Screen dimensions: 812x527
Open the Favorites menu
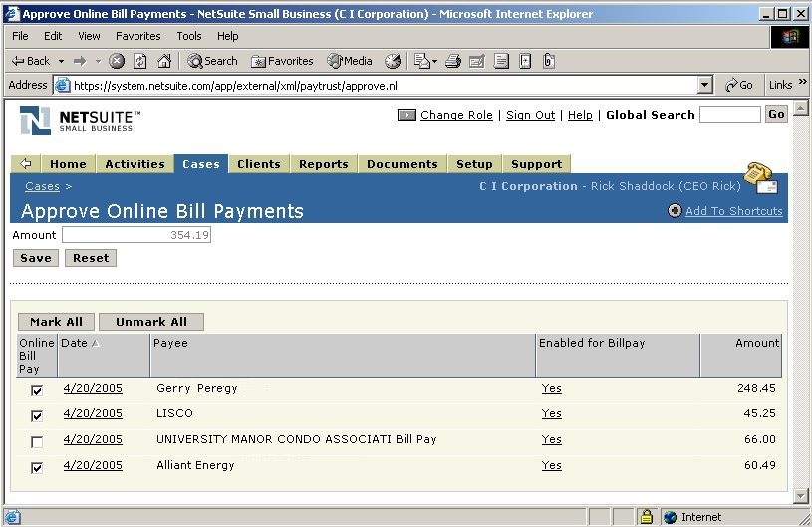point(138,36)
